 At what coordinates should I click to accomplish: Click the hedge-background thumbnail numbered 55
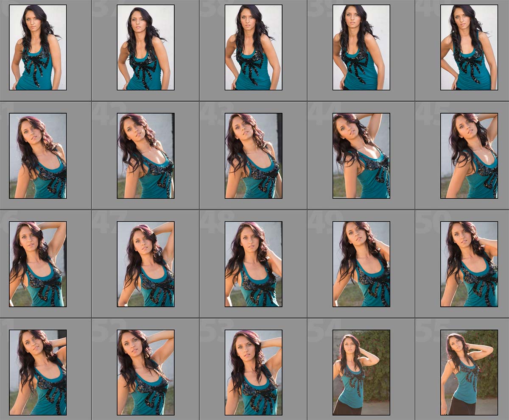pyautogui.click(x=469, y=373)
